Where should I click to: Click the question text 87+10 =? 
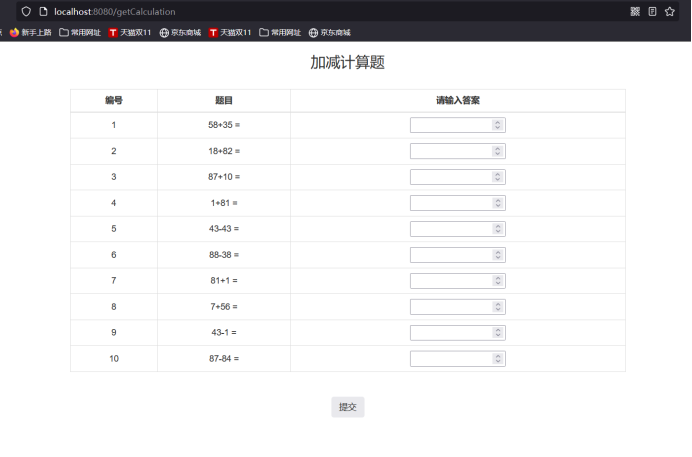(224, 177)
